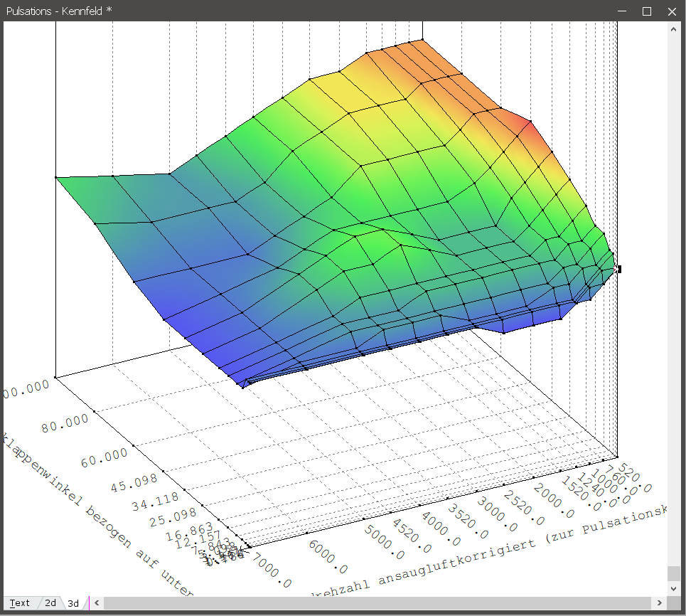Click the '2000.0' axis tick label

(554, 501)
